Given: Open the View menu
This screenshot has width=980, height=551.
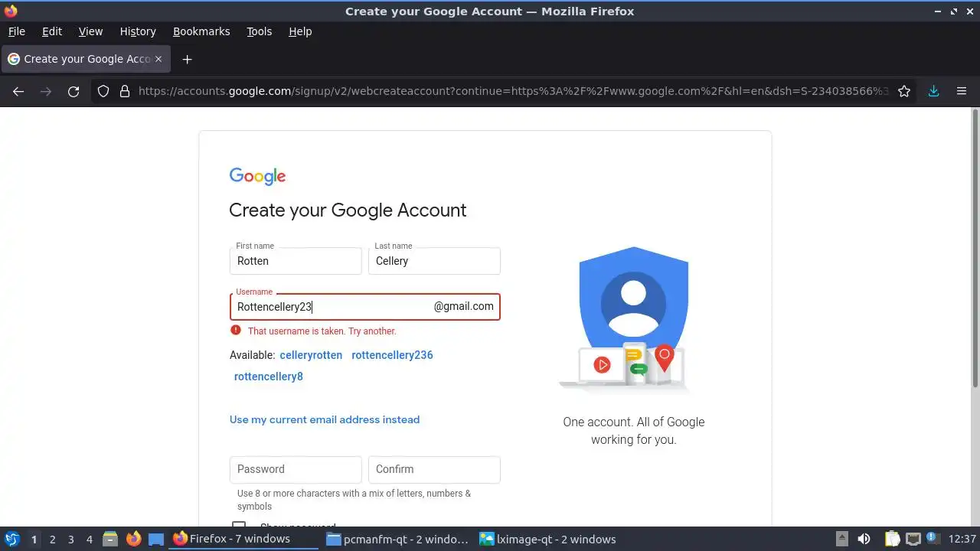Looking at the screenshot, I should (x=90, y=31).
